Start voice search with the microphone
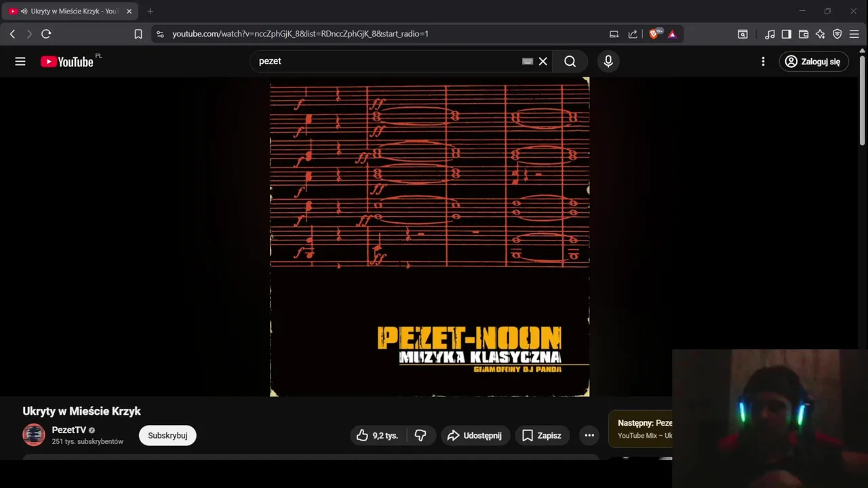This screenshot has width=868, height=488. pyautogui.click(x=608, y=61)
